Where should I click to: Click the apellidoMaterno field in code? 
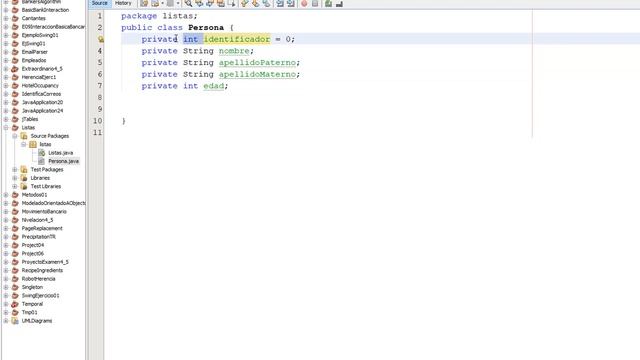coord(257,74)
